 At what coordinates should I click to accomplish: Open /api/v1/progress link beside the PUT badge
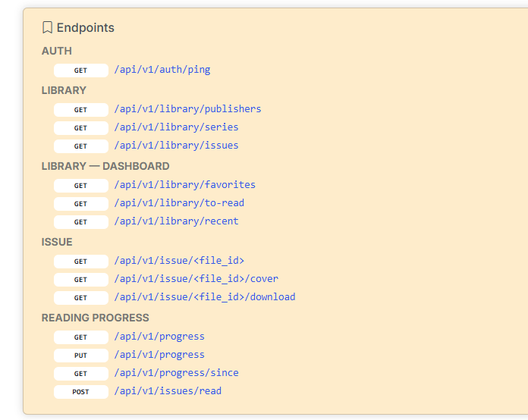159,354
